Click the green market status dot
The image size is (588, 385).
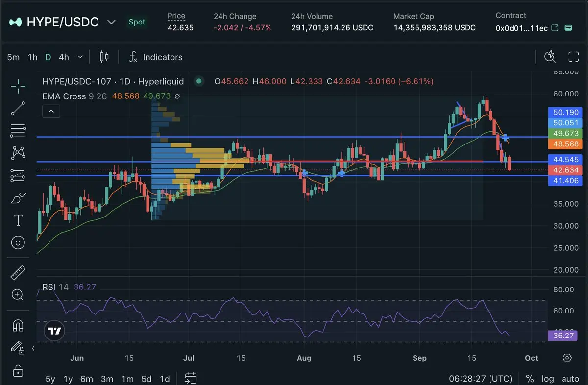(198, 81)
